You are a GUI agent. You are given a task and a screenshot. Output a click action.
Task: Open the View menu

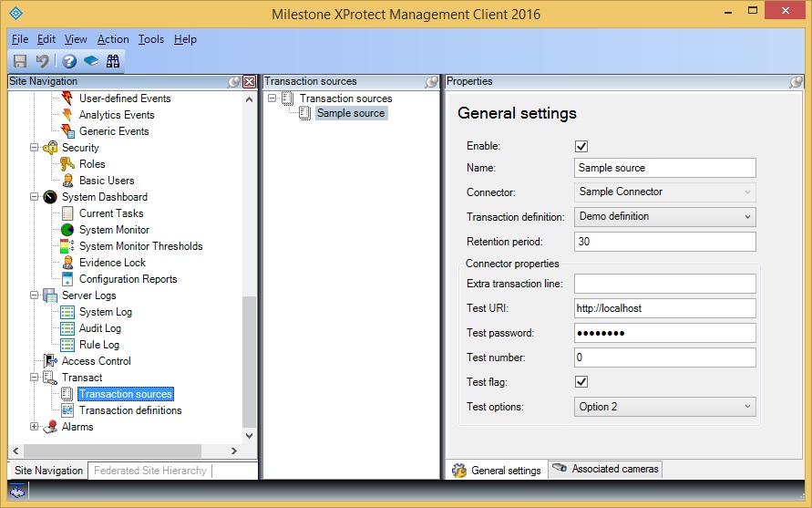[76, 39]
